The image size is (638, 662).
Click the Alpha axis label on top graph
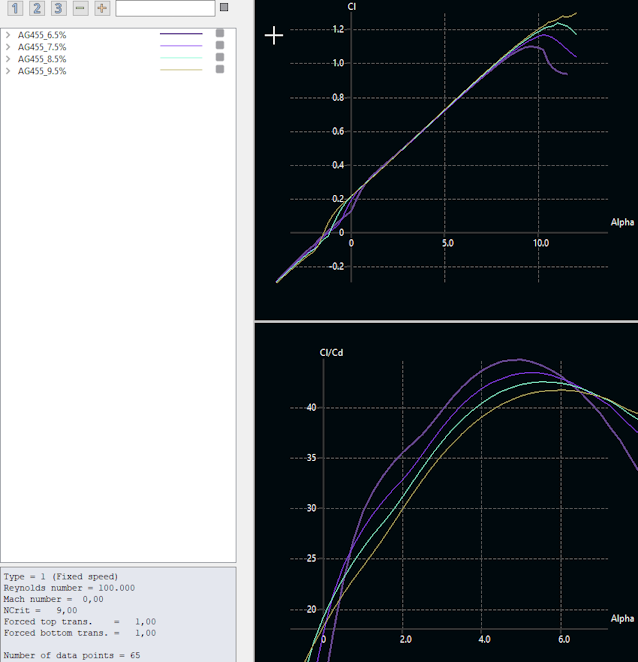622,222
